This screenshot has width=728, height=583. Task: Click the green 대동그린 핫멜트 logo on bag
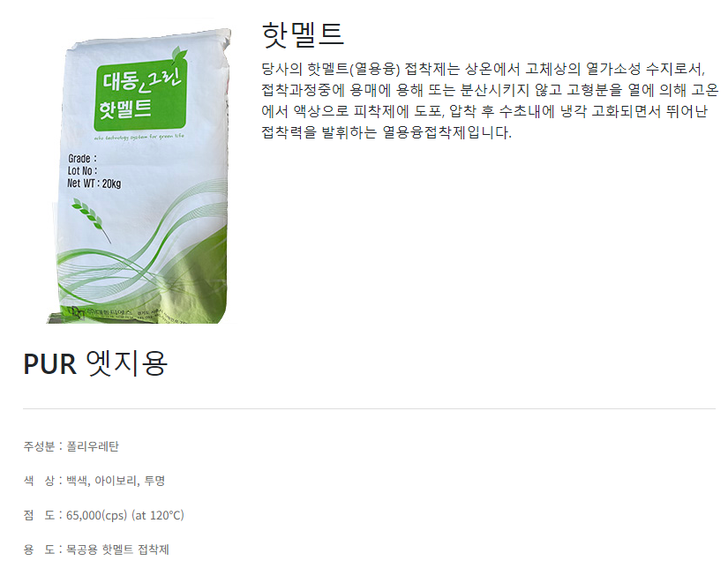click(140, 97)
